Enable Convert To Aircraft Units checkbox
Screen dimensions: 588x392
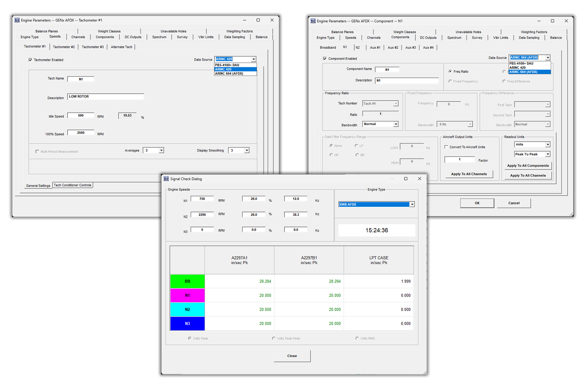(x=446, y=147)
